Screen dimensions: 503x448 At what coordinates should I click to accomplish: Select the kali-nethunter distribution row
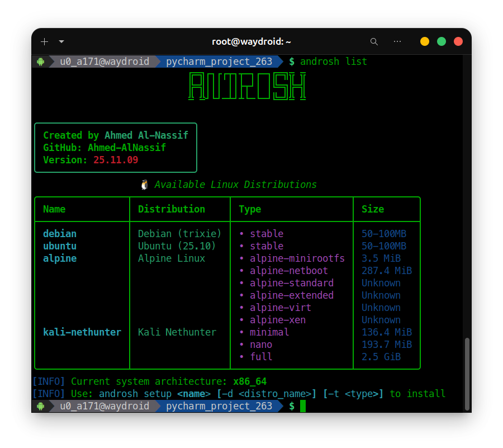82,332
